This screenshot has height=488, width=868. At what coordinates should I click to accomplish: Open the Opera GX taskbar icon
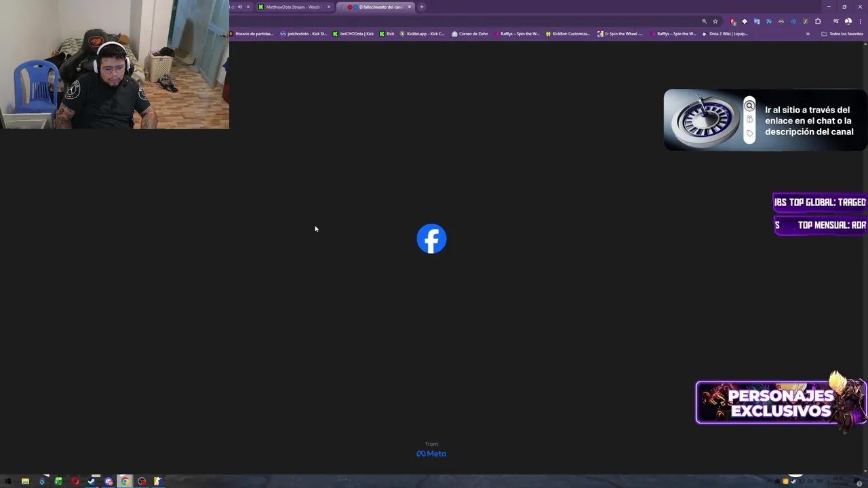tap(75, 481)
